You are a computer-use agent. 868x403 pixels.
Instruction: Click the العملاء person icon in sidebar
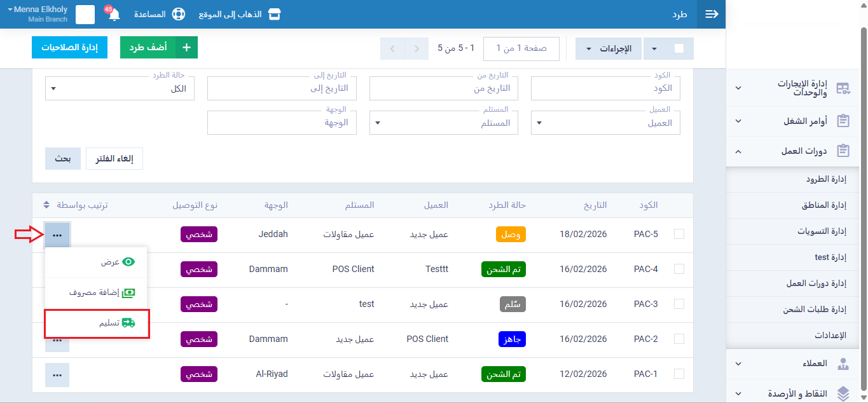(x=843, y=364)
